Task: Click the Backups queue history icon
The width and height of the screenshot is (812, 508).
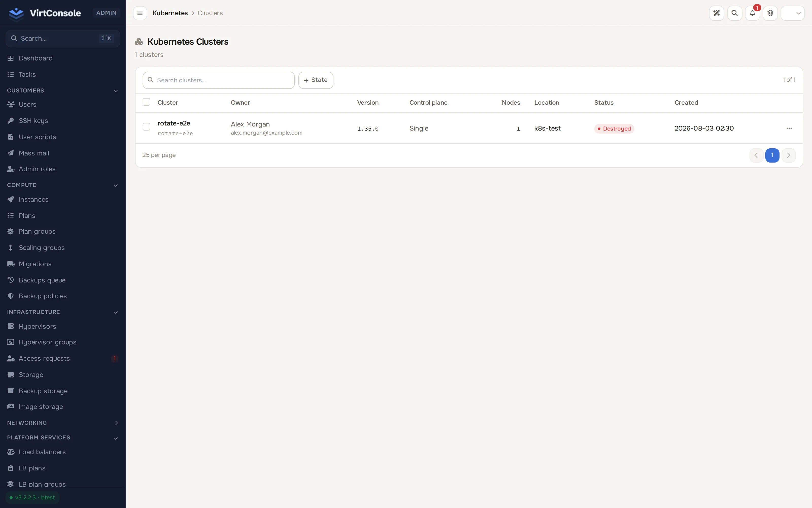Action: (x=11, y=280)
